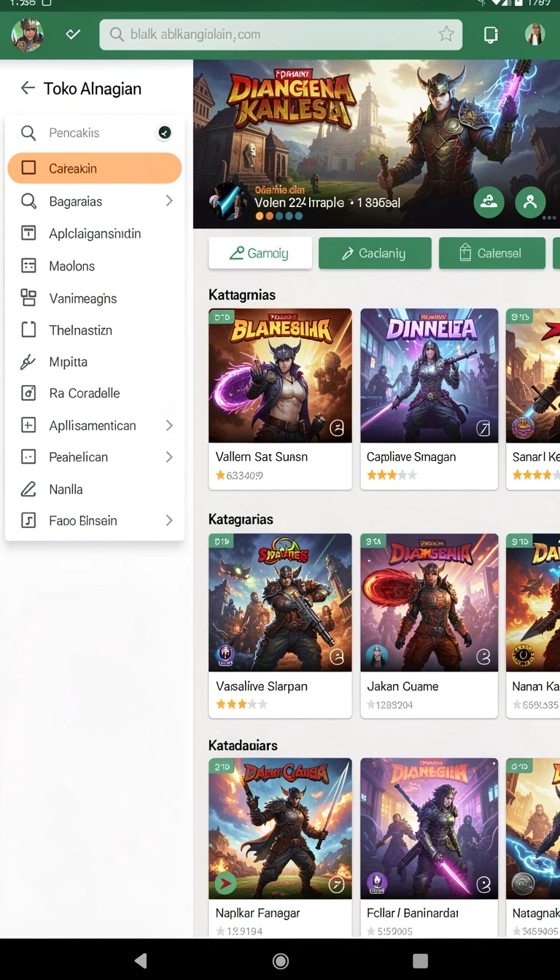The image size is (560, 980).
Task: Click the Vanimeagins layout icon
Action: click(x=28, y=297)
